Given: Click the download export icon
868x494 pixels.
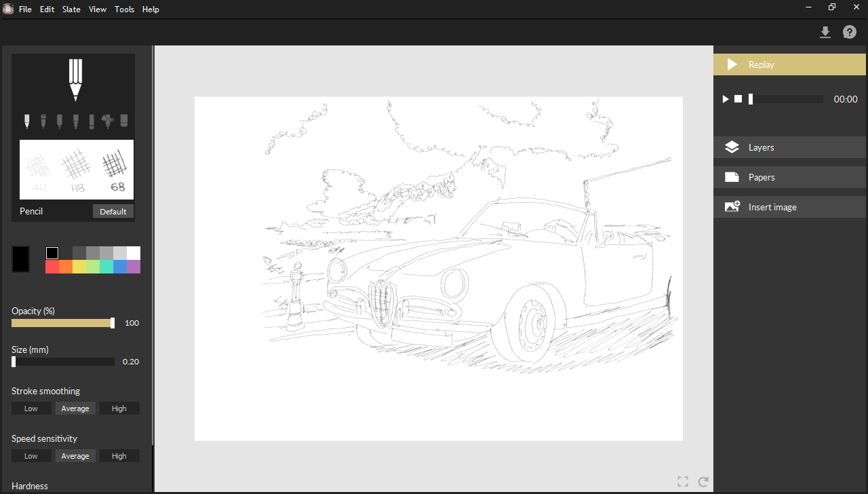Looking at the screenshot, I should pos(825,32).
